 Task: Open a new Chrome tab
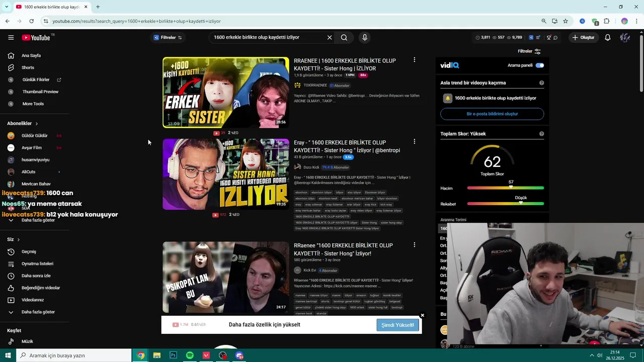tap(98, 7)
